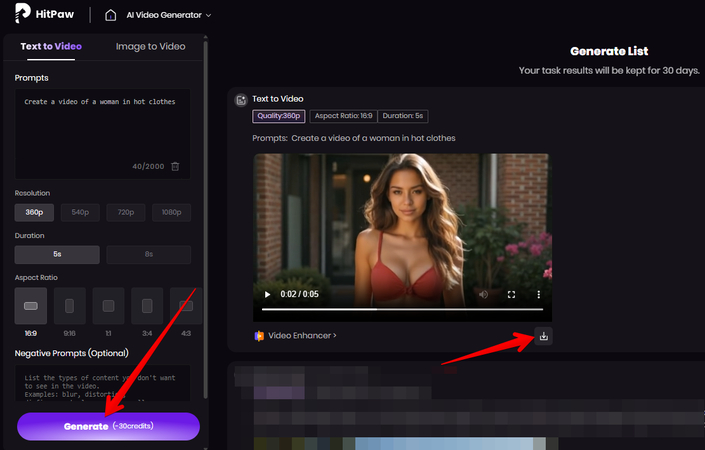
Task: Open the AI Video Generator dropdown
Action: click(x=169, y=15)
